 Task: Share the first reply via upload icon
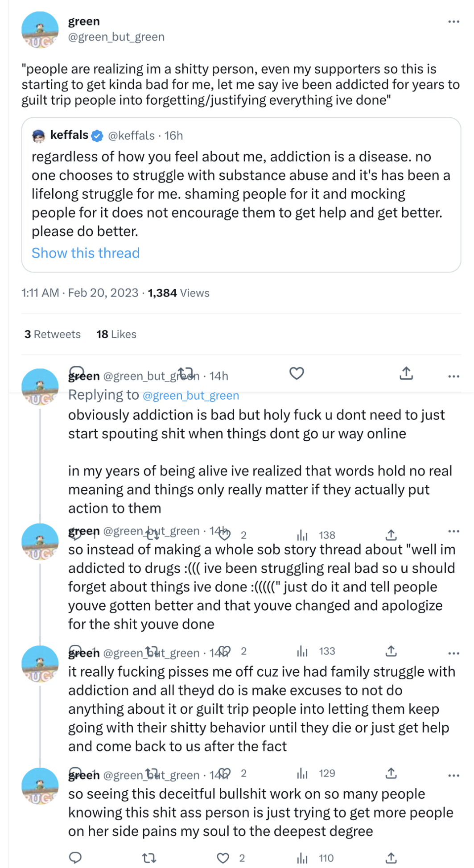click(x=406, y=373)
